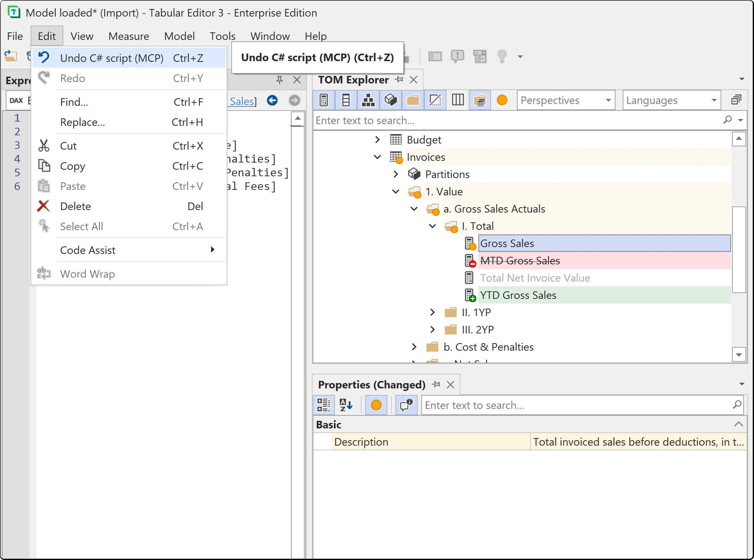This screenshot has width=754, height=560.
Task: Click the Partitions cube icon
Action: pyautogui.click(x=414, y=174)
